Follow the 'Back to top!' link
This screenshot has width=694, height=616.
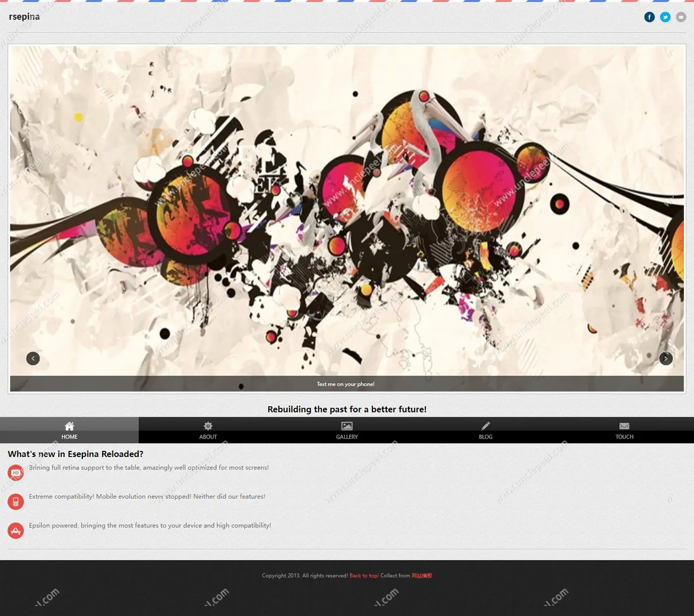[x=364, y=576]
